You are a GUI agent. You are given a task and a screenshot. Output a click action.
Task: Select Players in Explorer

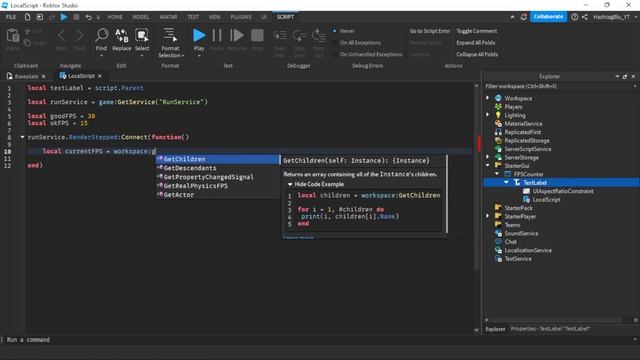click(513, 107)
